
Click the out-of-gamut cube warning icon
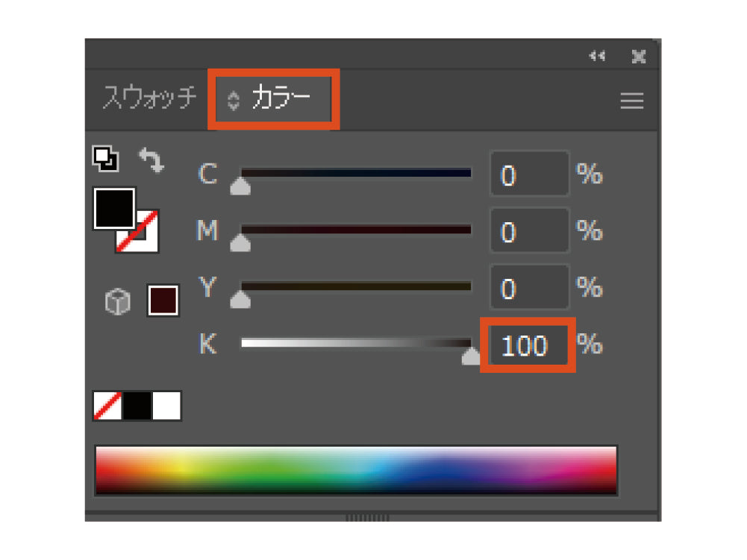117,301
